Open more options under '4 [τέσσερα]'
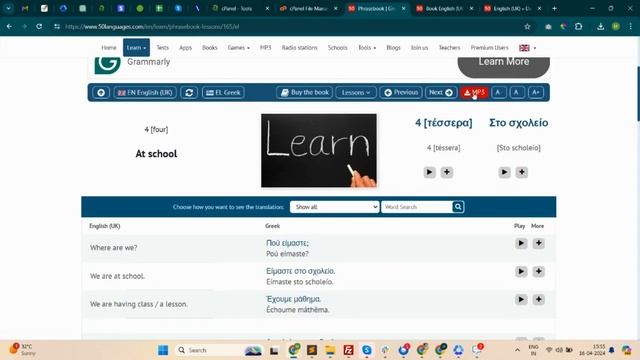Viewport: 640px width, 360px height. (x=447, y=172)
